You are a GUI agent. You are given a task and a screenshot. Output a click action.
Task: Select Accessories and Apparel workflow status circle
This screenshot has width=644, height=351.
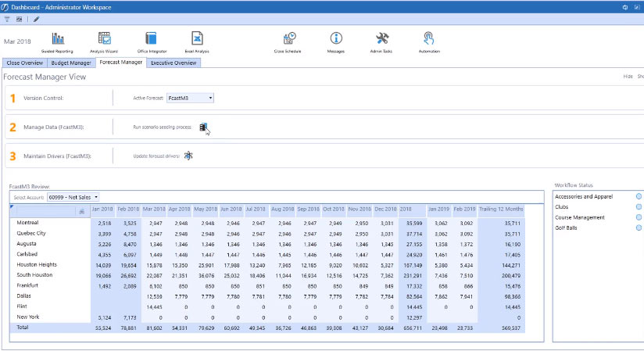pos(639,196)
